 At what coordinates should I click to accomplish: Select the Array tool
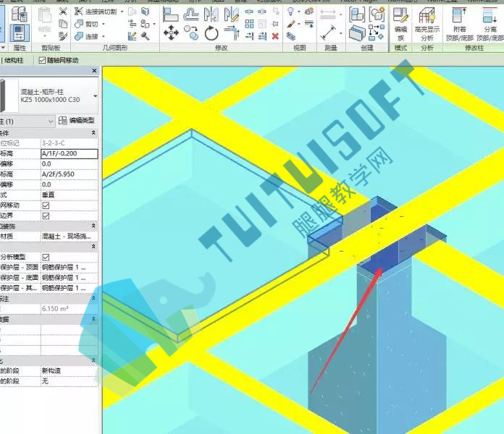249,24
